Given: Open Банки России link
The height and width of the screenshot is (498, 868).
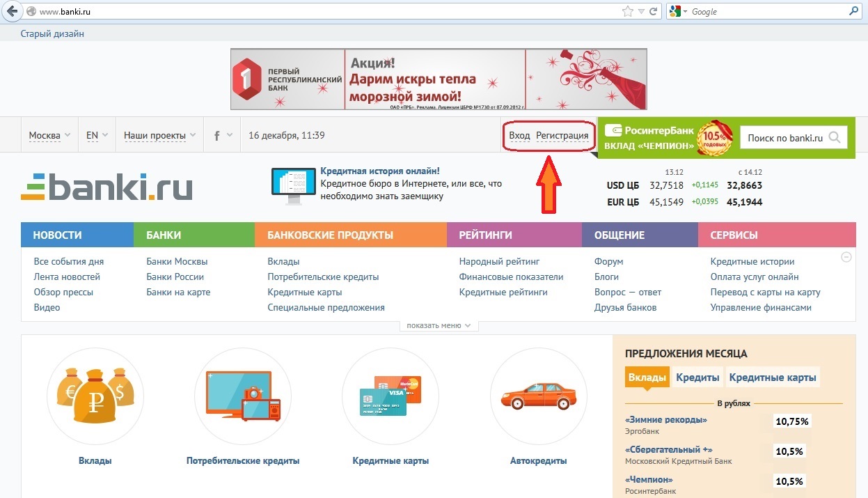Looking at the screenshot, I should click(x=175, y=277).
